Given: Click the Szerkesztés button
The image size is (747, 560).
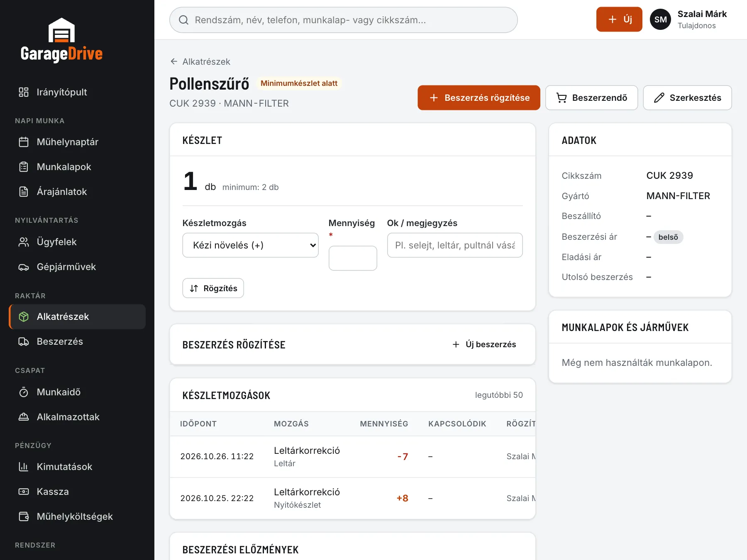Looking at the screenshot, I should pyautogui.click(x=687, y=98).
